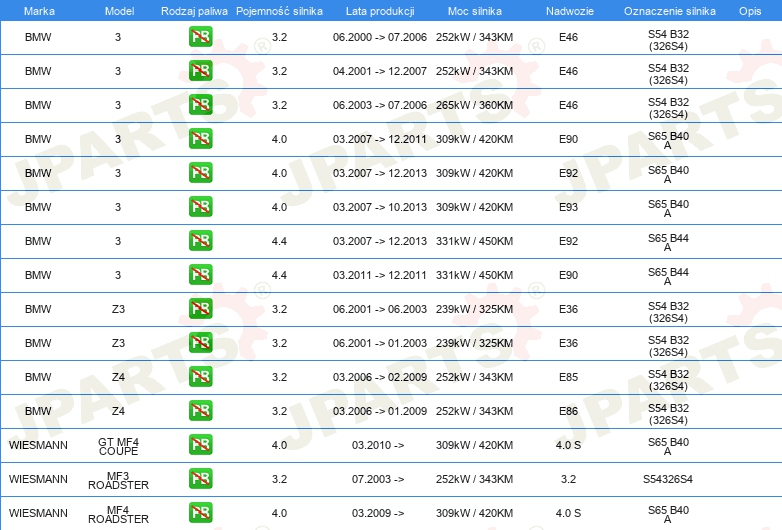Select petrol icon in Z4 E85 row
This screenshot has height=530, width=782.
(200, 376)
